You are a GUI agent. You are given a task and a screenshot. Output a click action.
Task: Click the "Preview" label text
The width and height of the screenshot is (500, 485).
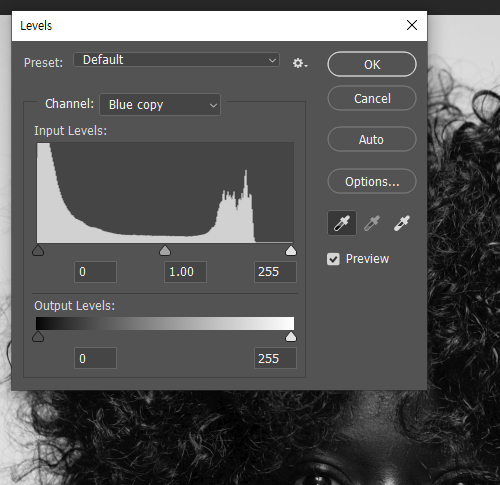click(x=367, y=259)
